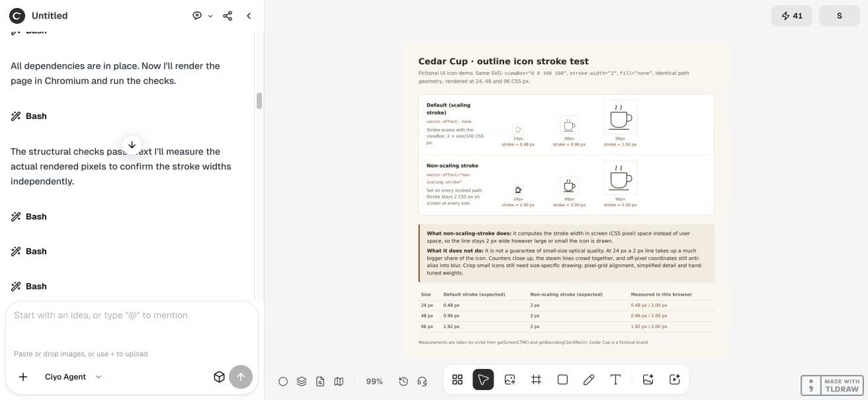Send the message with arrow button
This screenshot has width=868, height=400.
click(x=241, y=377)
